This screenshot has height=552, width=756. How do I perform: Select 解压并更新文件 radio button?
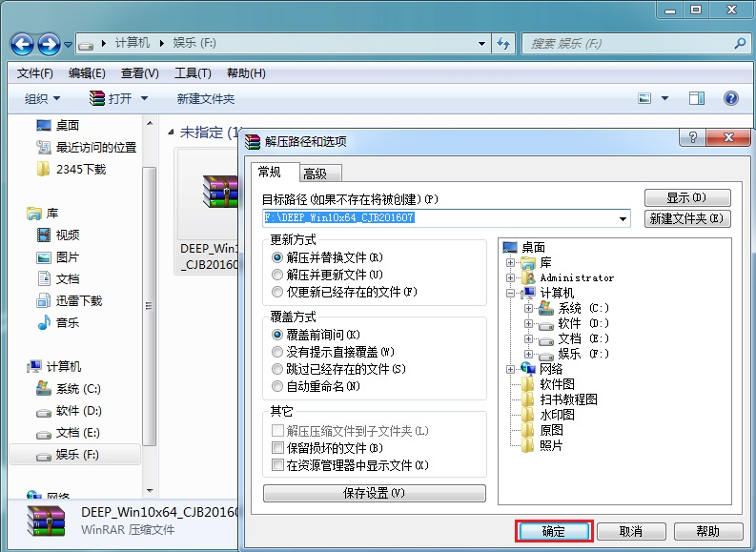(277, 275)
